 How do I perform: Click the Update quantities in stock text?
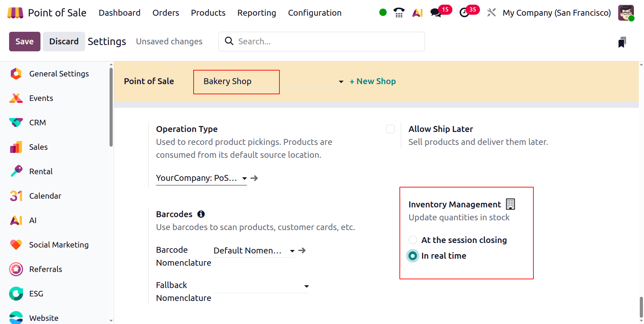[459, 218]
